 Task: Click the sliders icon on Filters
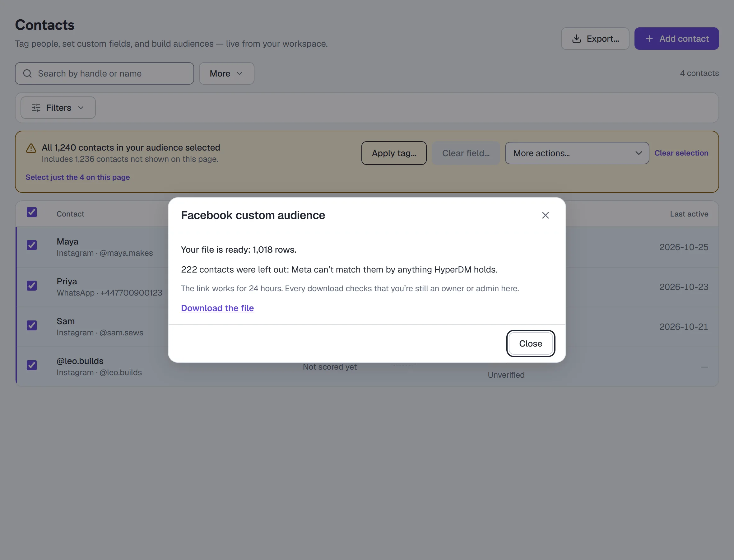[x=36, y=108]
